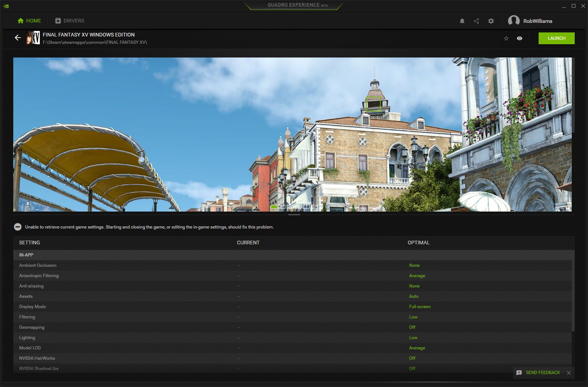Open settings via the gear icon
The image size is (588, 387).
pyautogui.click(x=491, y=21)
